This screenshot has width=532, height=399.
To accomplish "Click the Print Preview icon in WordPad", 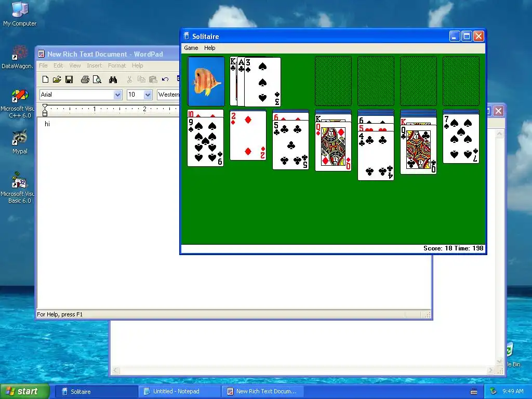I will click(x=97, y=79).
